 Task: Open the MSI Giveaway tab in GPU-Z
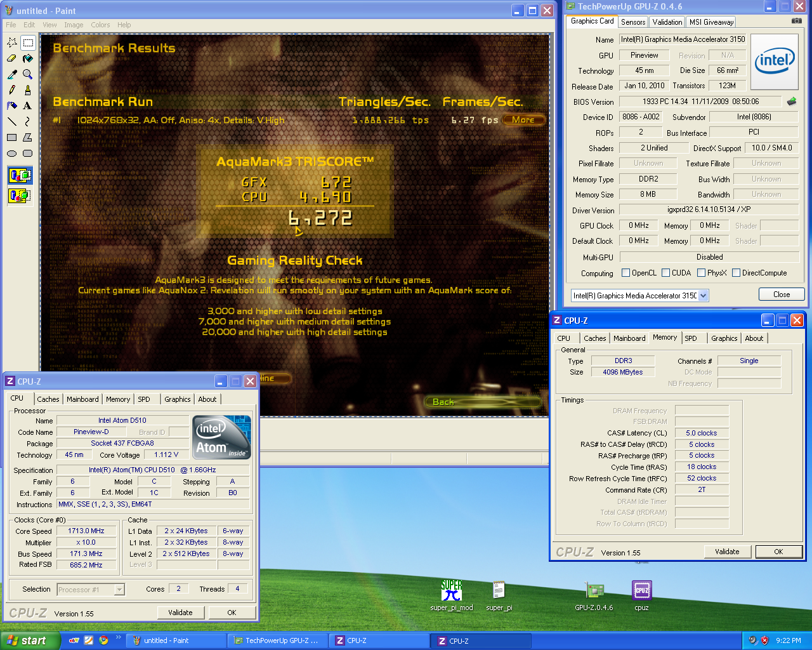(711, 22)
